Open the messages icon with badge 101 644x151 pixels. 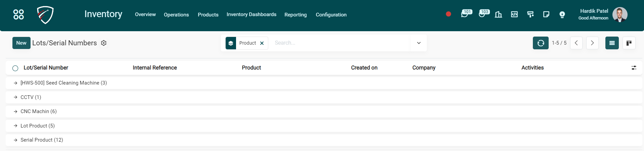(464, 14)
